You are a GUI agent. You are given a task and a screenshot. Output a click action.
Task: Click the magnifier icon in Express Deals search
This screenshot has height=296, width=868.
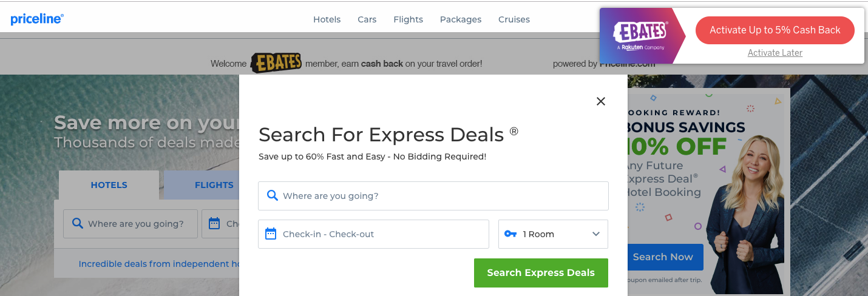pyautogui.click(x=272, y=196)
